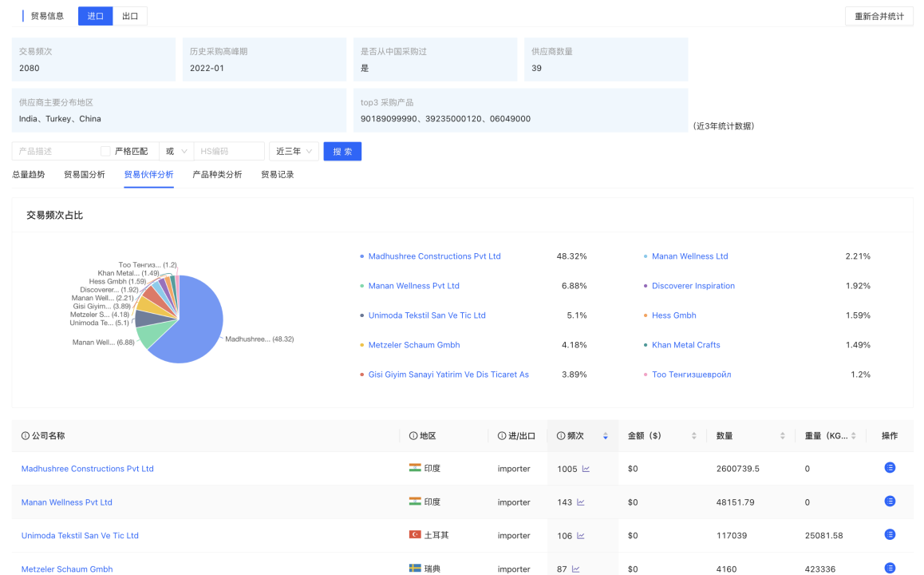Switch to the 进口 toggle
This screenshot has width=924, height=575.
95,16
